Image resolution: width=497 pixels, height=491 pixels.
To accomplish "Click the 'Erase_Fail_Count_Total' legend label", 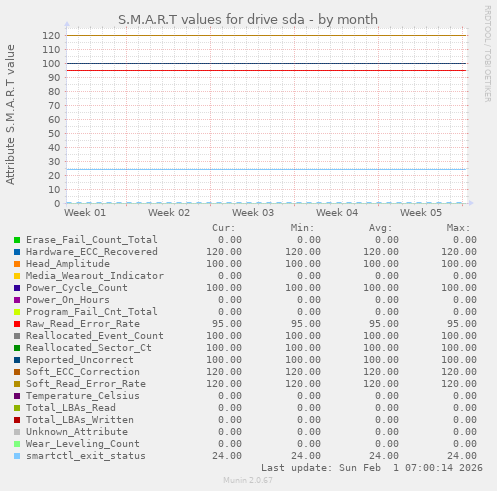I will [x=92, y=240].
